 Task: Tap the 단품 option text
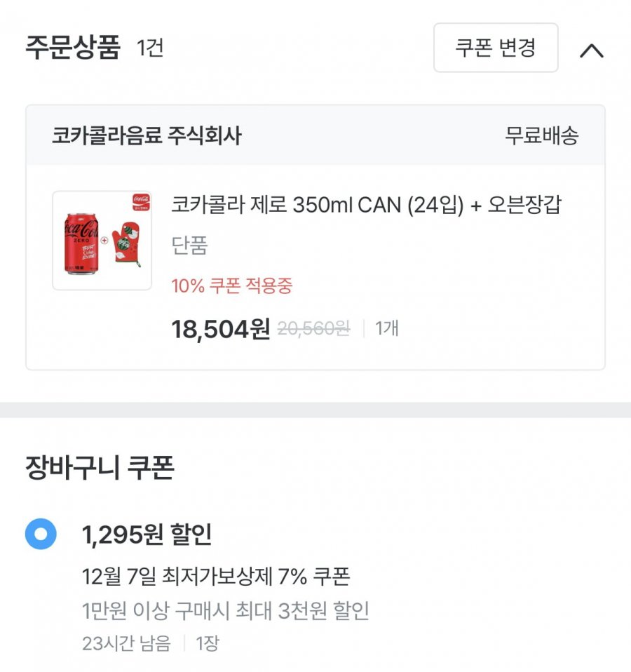[x=189, y=246]
